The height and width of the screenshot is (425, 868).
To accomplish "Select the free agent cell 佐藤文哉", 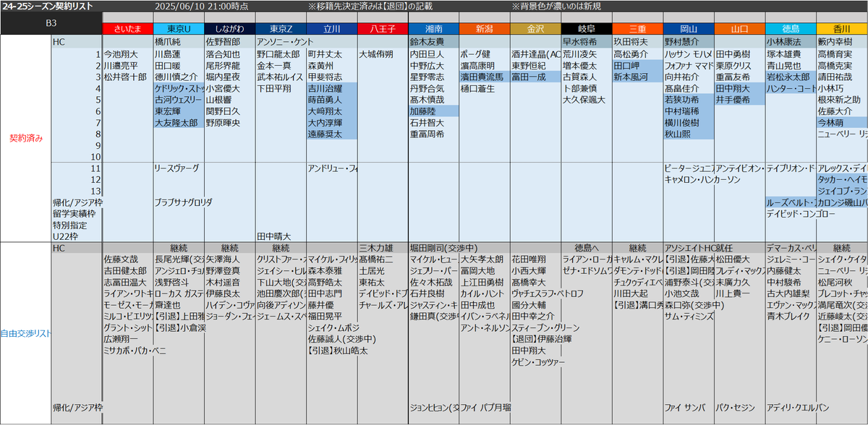I will click(x=128, y=259).
